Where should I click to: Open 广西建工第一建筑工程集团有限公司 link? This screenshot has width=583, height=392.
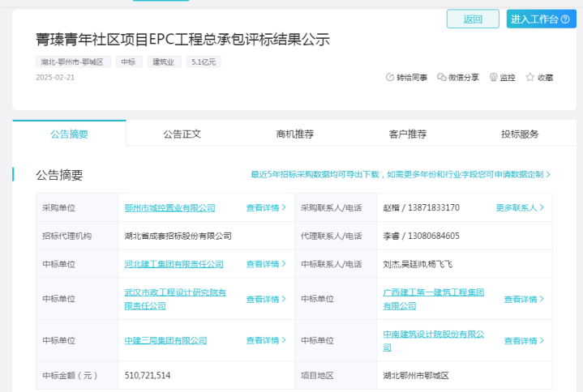tap(434, 299)
